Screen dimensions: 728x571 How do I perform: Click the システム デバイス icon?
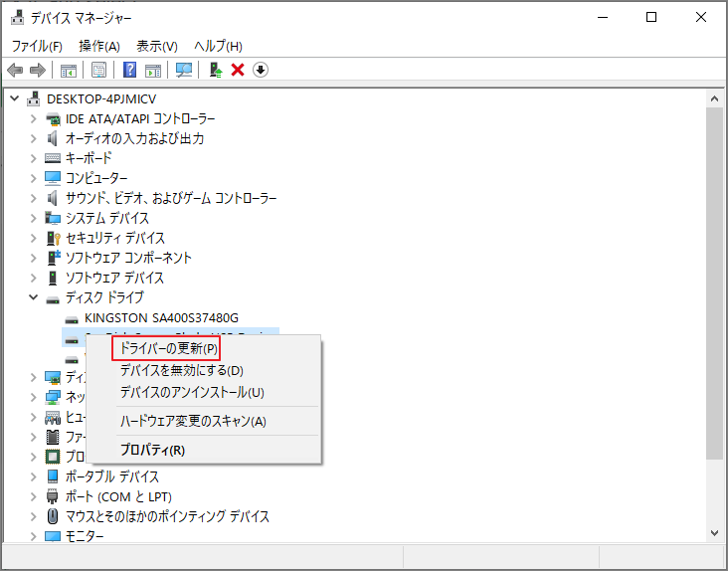tap(53, 218)
